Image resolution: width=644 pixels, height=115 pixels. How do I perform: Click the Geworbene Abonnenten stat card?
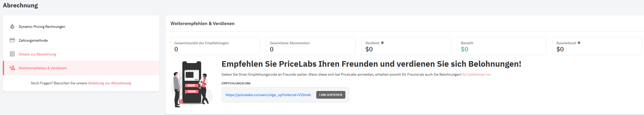[x=310, y=46]
